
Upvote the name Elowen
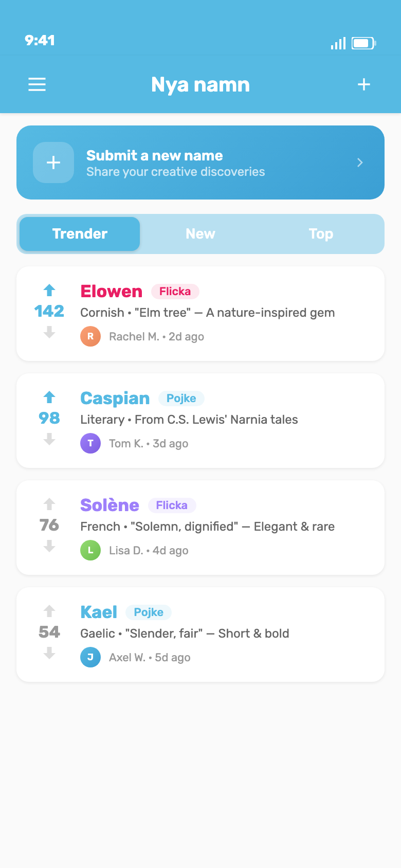[x=49, y=291]
